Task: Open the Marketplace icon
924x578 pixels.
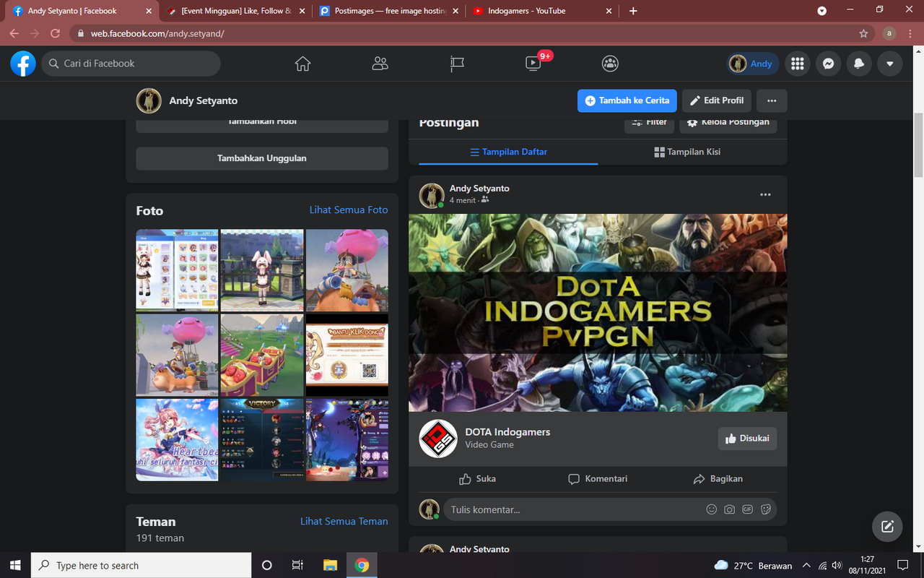Action: coord(456,64)
